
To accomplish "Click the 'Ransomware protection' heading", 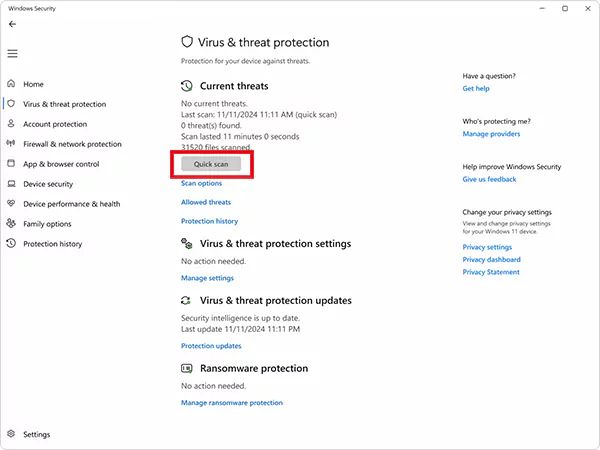I will click(254, 368).
